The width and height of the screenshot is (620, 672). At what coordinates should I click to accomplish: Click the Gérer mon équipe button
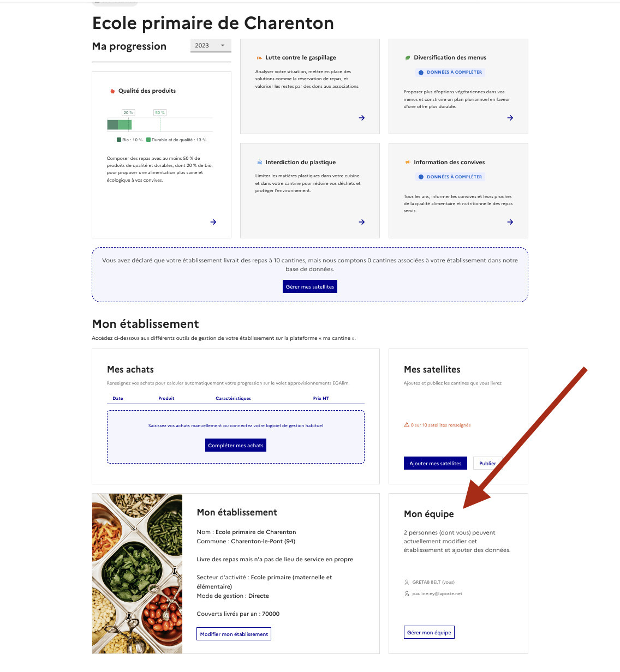(429, 632)
